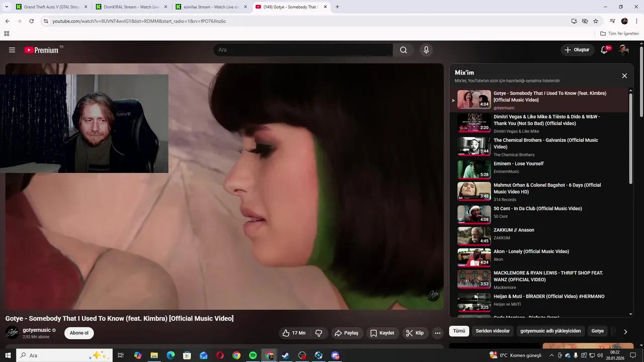Open the Apps grid in the bookmarks bar
644x362 pixels.
coord(7,34)
